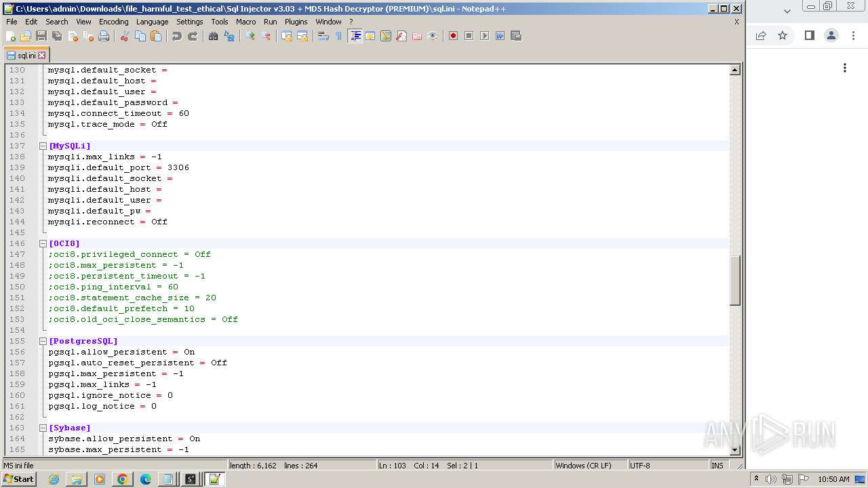Click the system tray volume icon
868x488 pixels.
coord(772,479)
